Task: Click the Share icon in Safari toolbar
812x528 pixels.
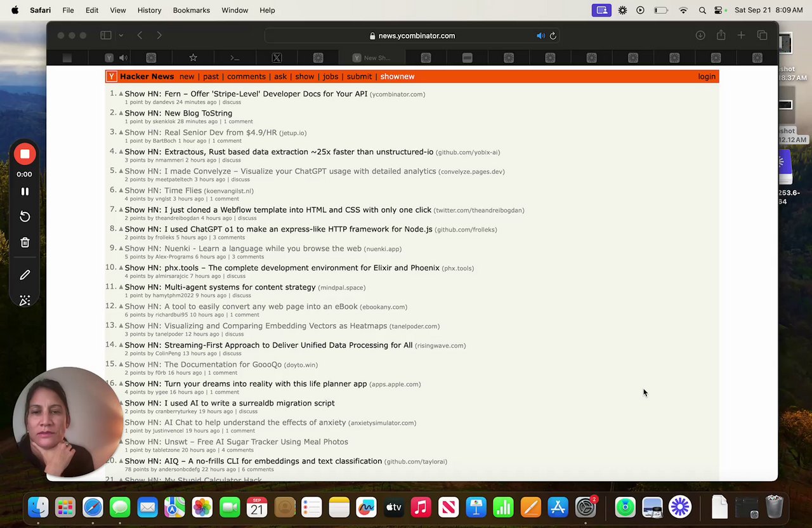Action: point(721,36)
